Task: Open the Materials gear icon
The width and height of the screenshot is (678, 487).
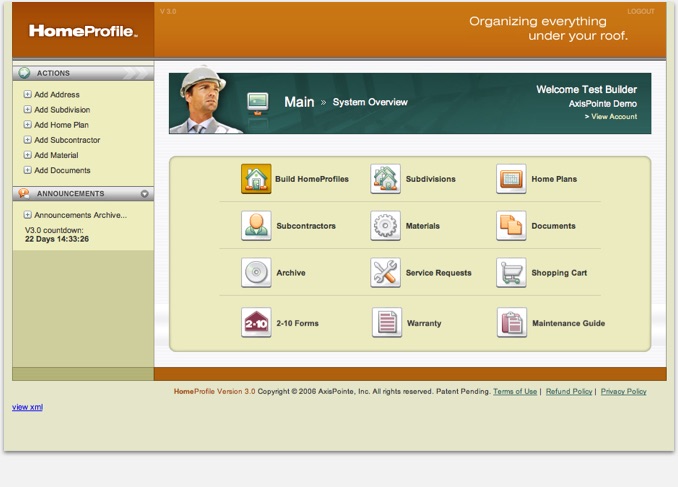Action: click(385, 226)
